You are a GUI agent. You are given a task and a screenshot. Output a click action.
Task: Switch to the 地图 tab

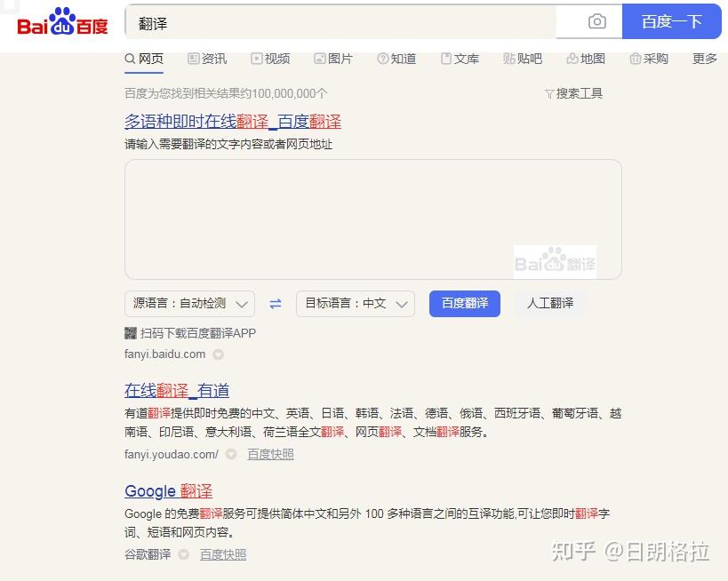(x=593, y=59)
